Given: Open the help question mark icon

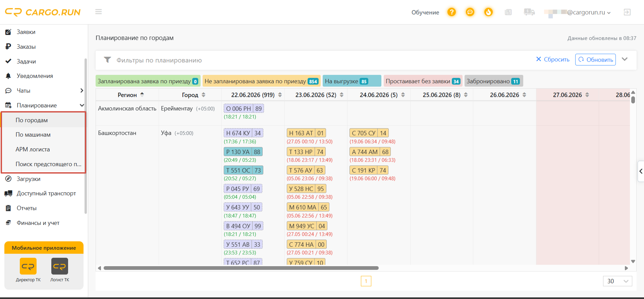Looking at the screenshot, I should click(452, 12).
